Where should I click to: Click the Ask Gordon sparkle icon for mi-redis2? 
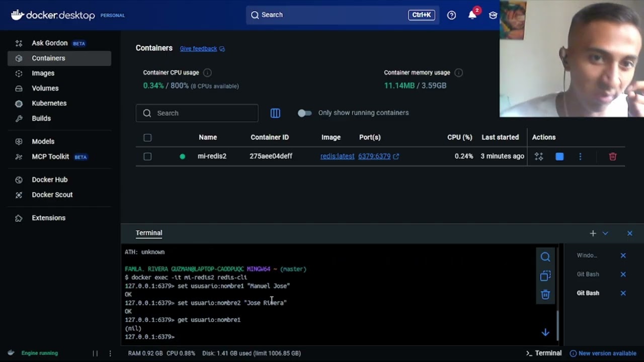point(539,157)
